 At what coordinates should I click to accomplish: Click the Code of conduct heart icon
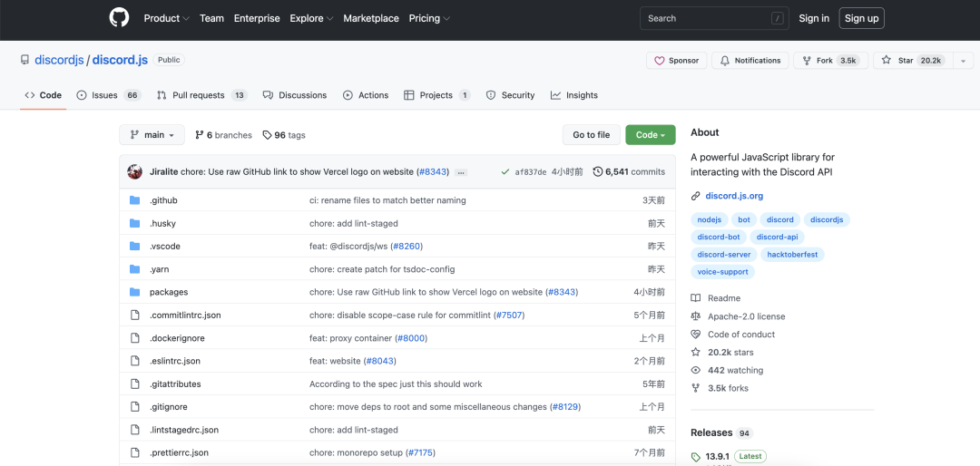(696, 335)
